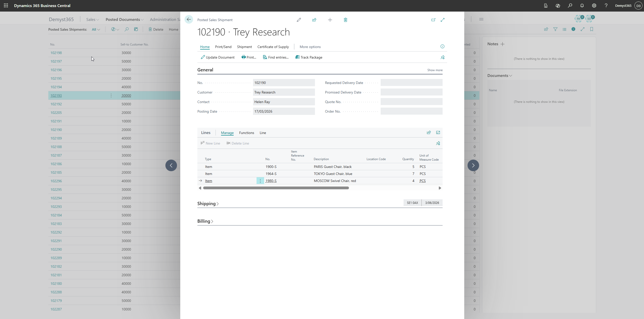Pin the Lines action bar
Screen dimensions: 644x319
click(438, 143)
